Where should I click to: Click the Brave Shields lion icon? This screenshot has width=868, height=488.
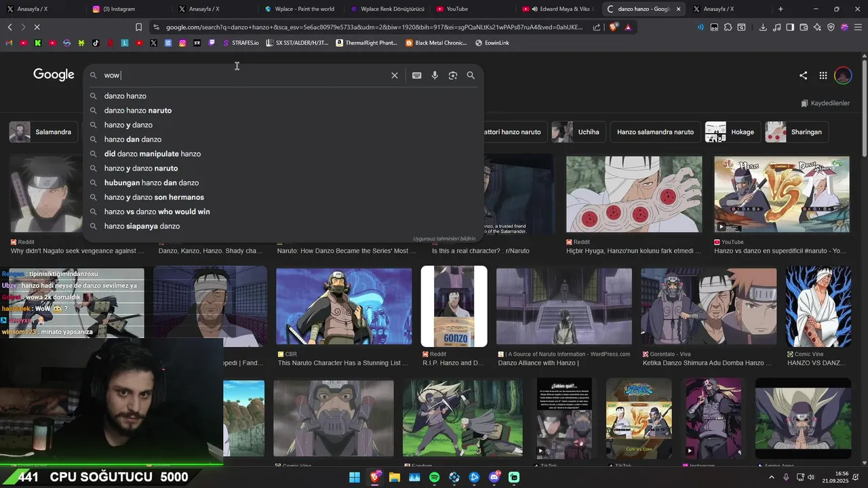(614, 27)
